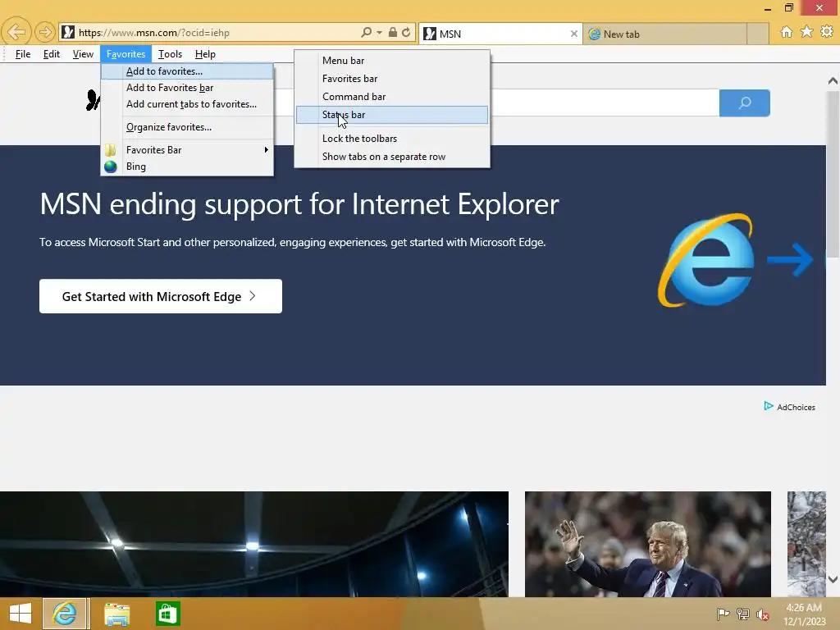The width and height of the screenshot is (840, 630).
Task: Click the Bing globe icon
Action: pyautogui.click(x=111, y=167)
